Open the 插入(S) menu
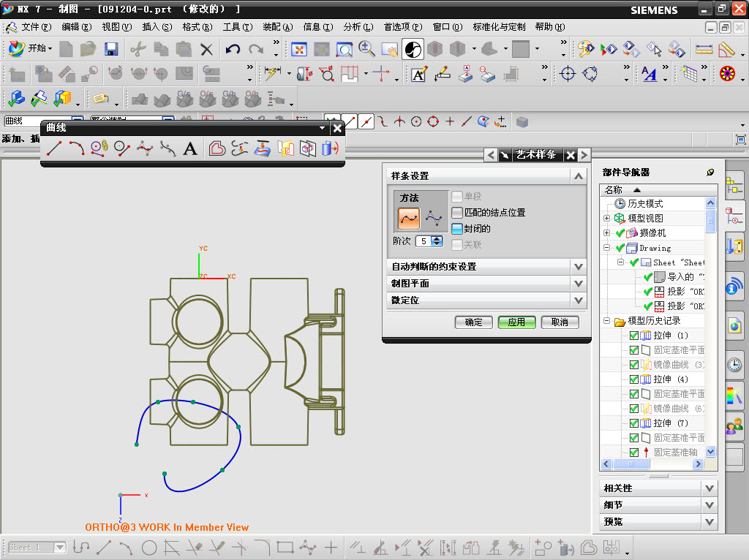 tap(157, 27)
